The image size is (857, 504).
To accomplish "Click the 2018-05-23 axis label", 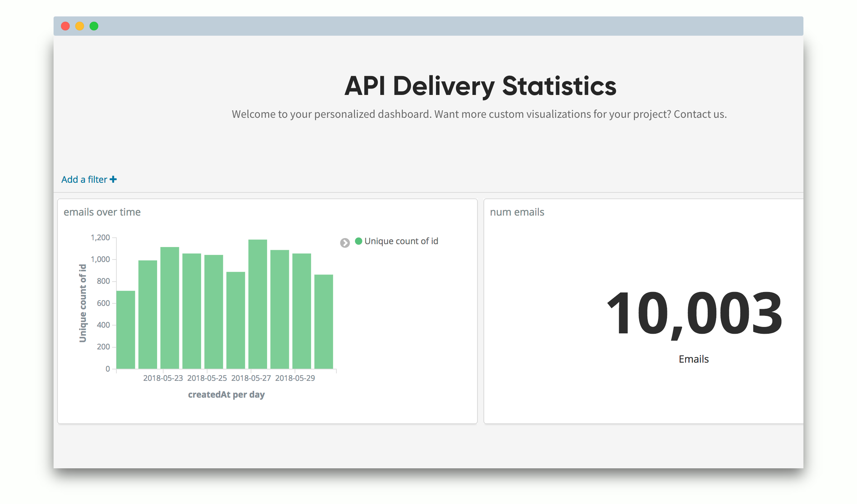I will click(163, 378).
